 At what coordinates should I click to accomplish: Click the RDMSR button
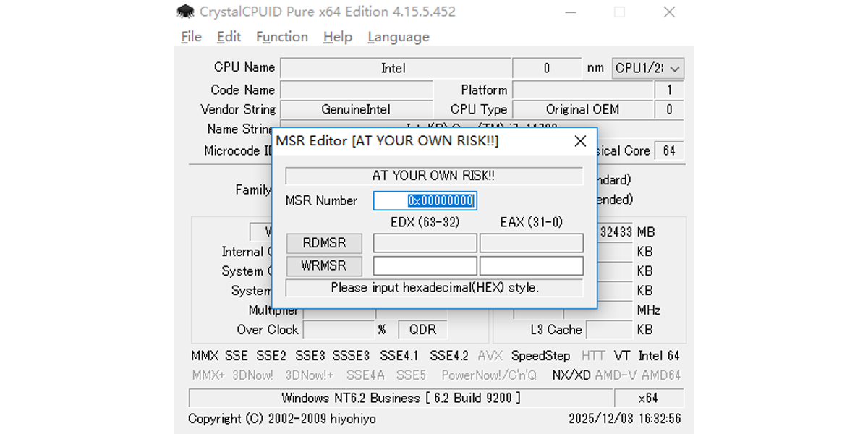tap(324, 243)
